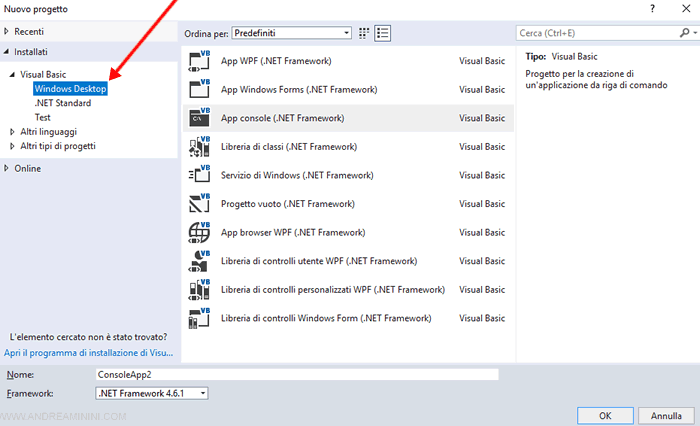700x426 pixels.
Task: Select Libreria di controlli utente WPF icon
Action: (x=197, y=262)
